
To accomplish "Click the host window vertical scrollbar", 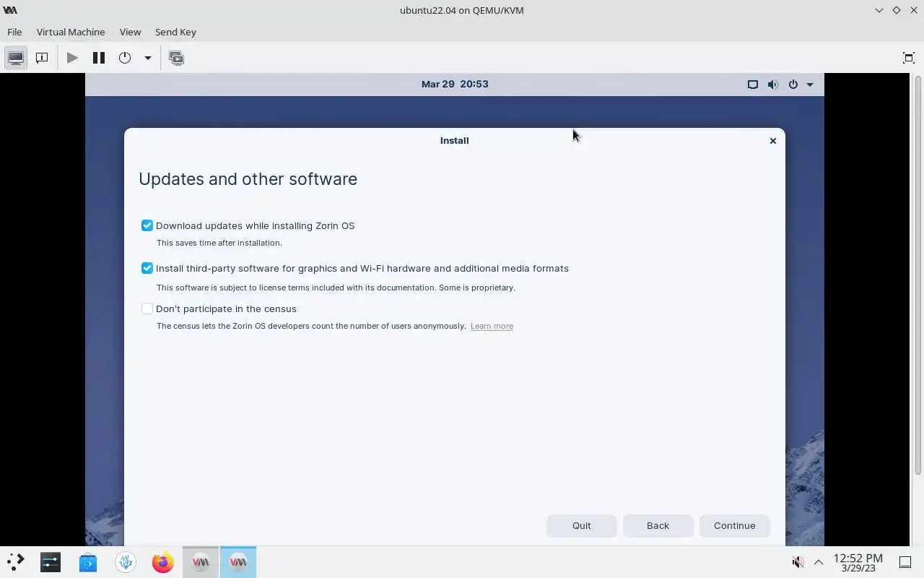I will pyautogui.click(x=918, y=275).
